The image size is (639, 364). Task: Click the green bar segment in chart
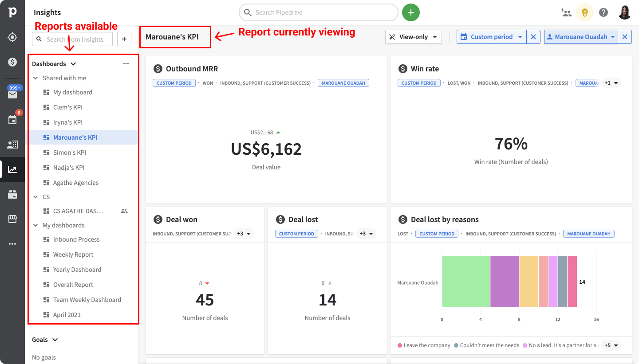click(466, 282)
